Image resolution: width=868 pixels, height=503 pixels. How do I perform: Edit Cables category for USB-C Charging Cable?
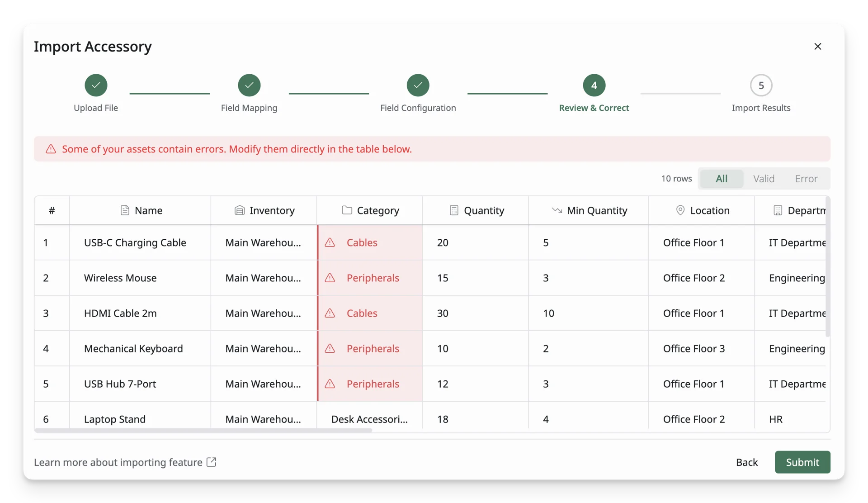click(370, 242)
